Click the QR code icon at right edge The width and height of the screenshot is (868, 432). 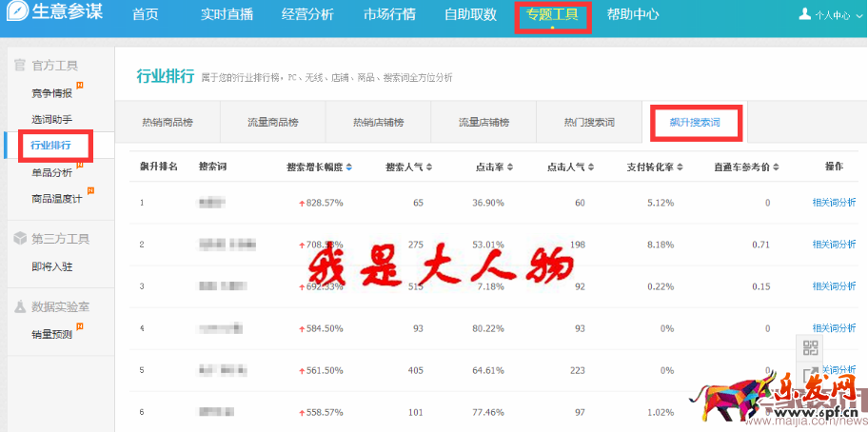pyautogui.click(x=810, y=348)
